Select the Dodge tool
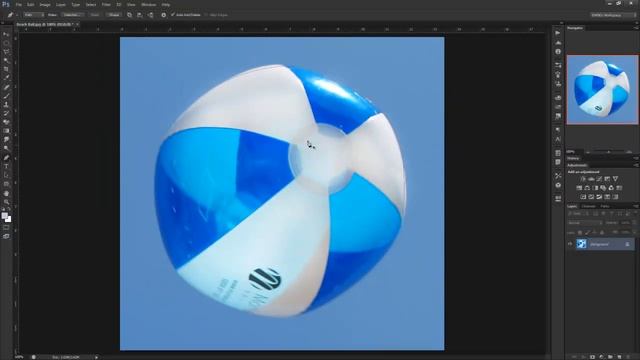This screenshot has height=360, width=640. [x=6, y=148]
